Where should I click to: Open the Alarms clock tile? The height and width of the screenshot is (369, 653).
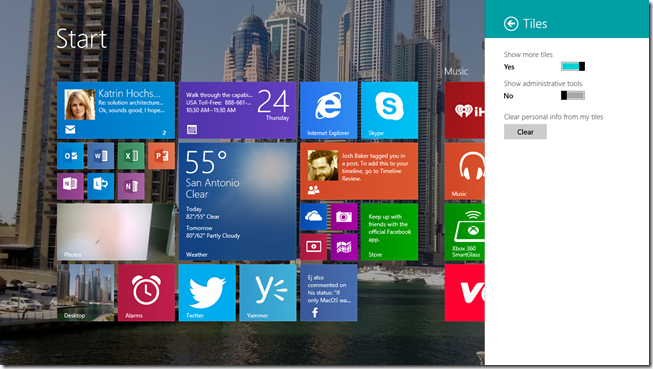click(x=146, y=293)
